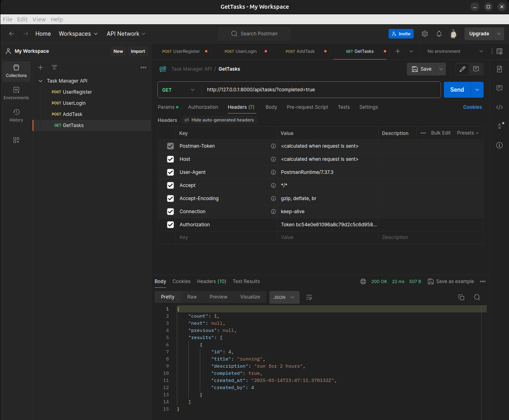This screenshot has height=420, width=509.
Task: Open the notifications bell
Action: [439, 34]
